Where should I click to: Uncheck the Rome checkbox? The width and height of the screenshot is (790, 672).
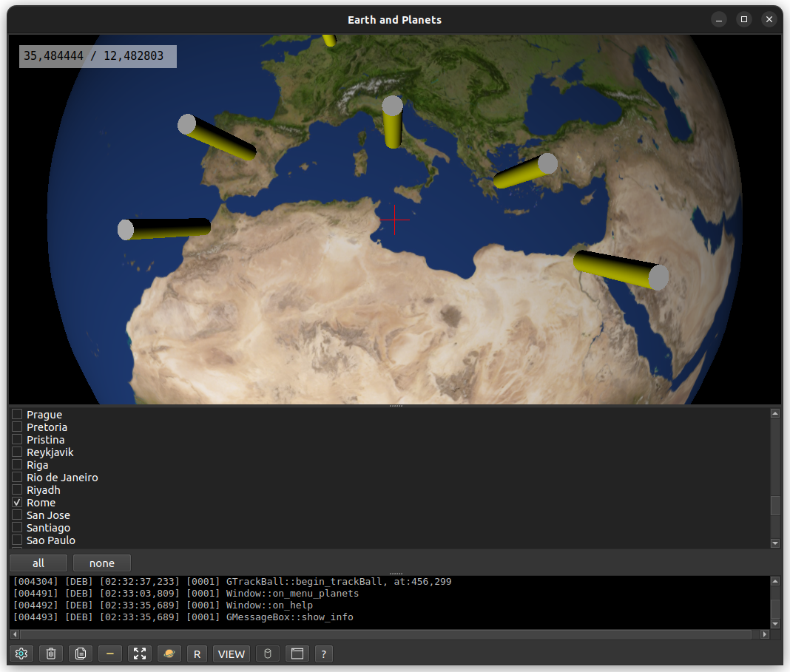(17, 503)
